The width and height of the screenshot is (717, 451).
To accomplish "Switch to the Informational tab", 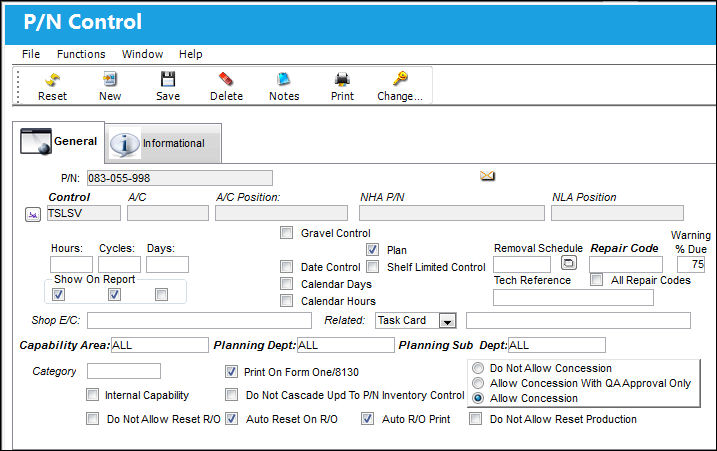I will (164, 143).
